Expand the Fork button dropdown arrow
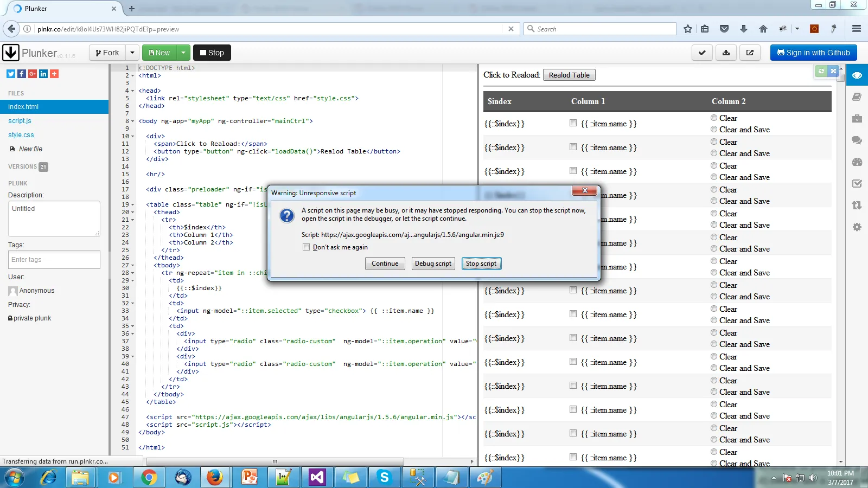This screenshot has width=868, height=488. tap(132, 53)
